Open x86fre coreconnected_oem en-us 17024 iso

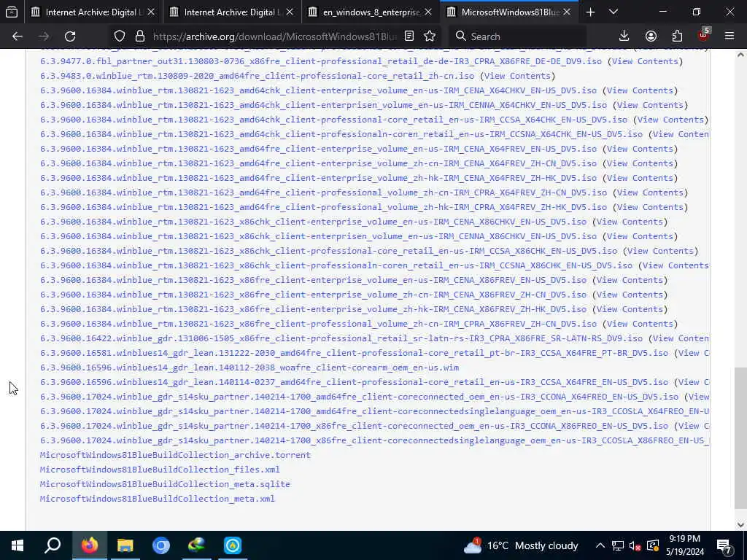tap(354, 426)
